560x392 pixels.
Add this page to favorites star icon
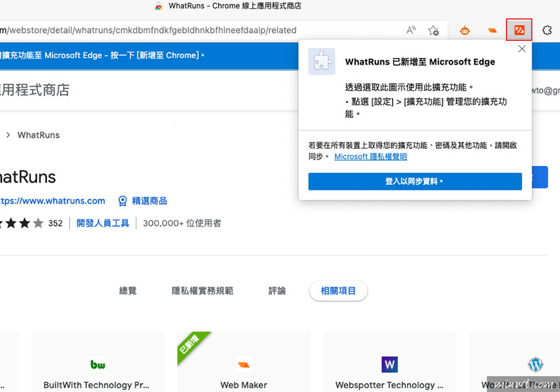434,30
